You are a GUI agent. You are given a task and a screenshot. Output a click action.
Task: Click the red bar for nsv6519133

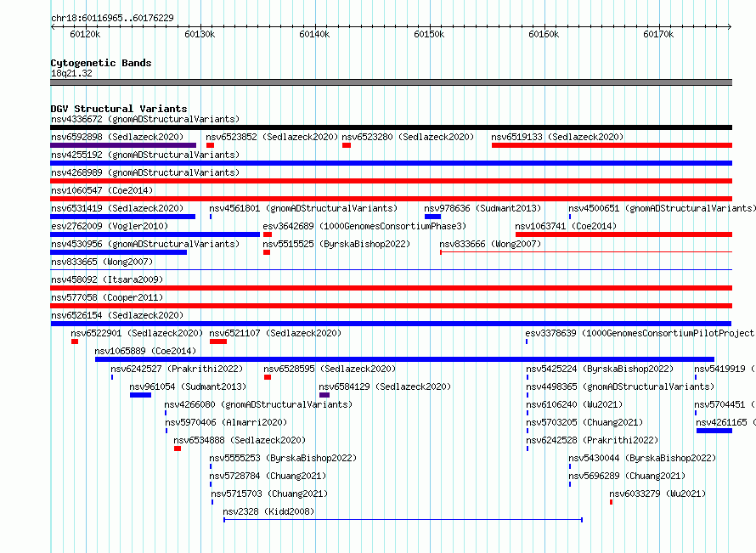pyautogui.click(x=612, y=145)
